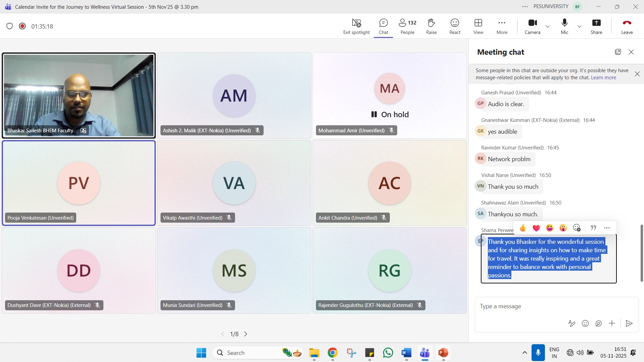Unmute your microphone
This screenshot has height=362, width=644.
pyautogui.click(x=564, y=26)
